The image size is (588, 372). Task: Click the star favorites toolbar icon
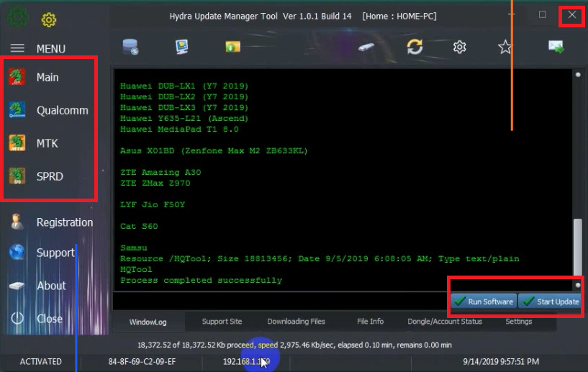point(505,47)
